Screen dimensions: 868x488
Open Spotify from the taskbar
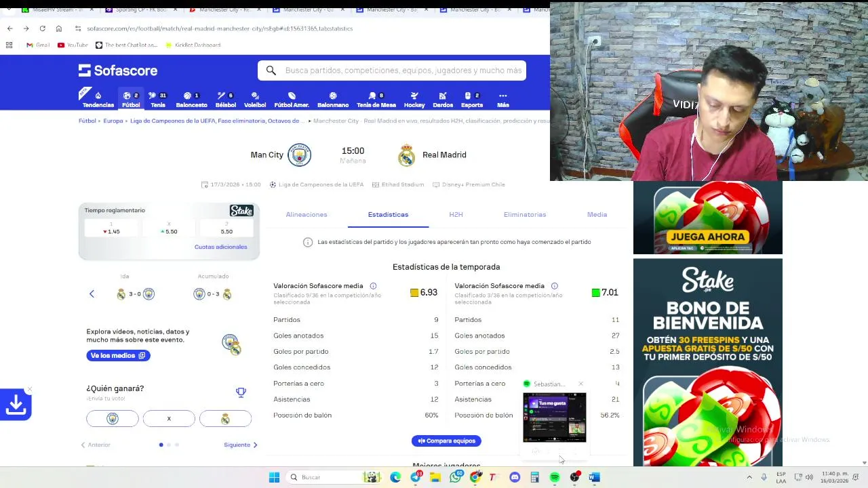(x=555, y=477)
